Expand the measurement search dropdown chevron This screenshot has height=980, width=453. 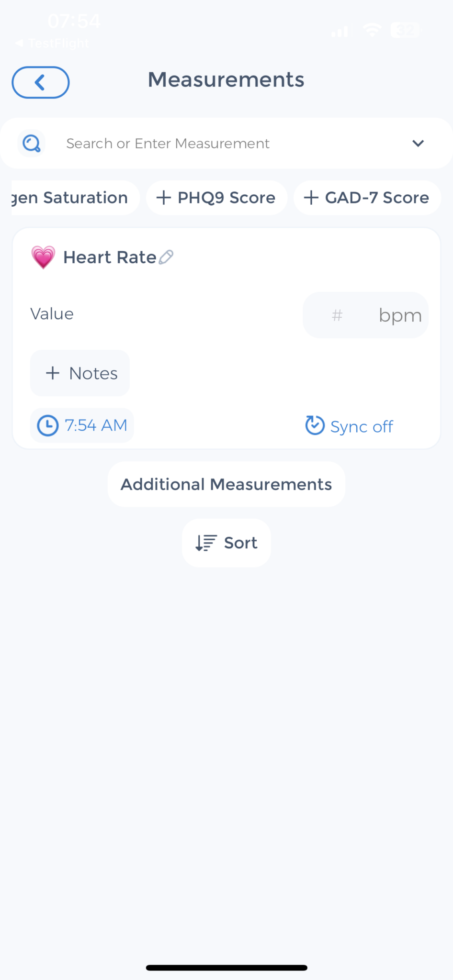(418, 143)
